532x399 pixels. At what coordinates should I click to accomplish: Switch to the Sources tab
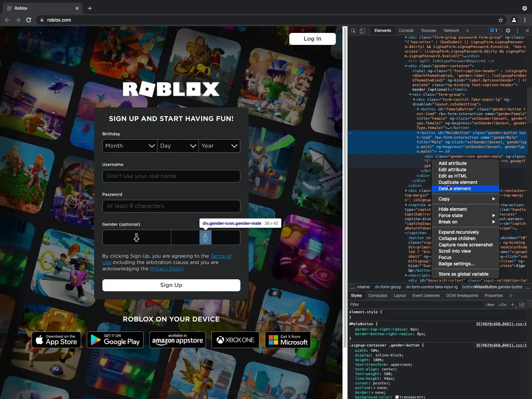429,31
